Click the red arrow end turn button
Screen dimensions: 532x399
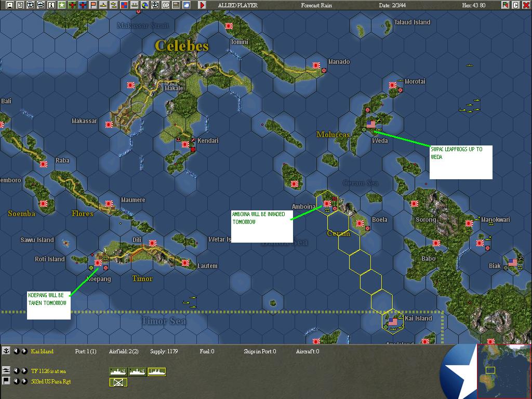click(x=202, y=5)
